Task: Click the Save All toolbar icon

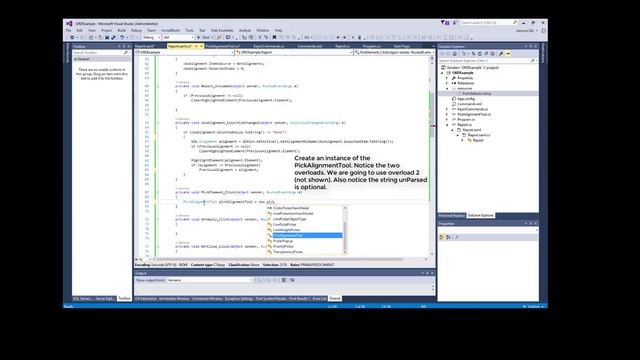Action: click(113, 37)
